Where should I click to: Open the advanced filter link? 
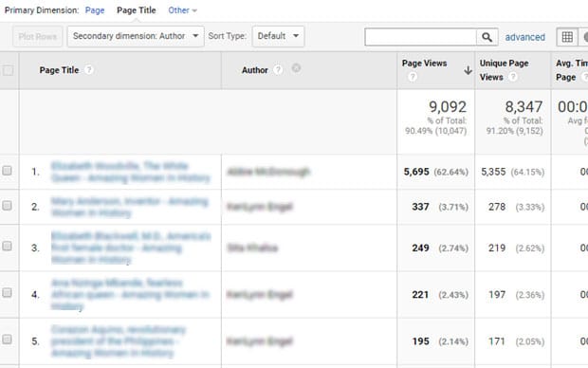[524, 37]
